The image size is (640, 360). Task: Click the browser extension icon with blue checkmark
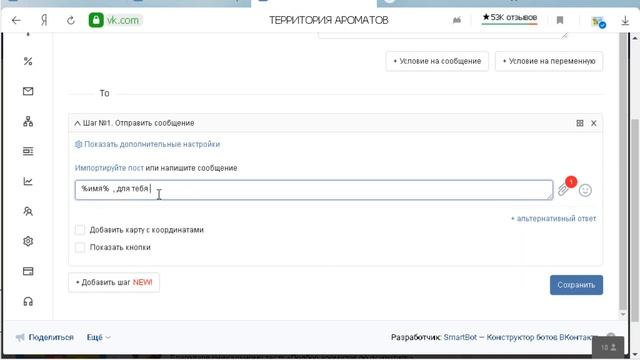click(598, 22)
